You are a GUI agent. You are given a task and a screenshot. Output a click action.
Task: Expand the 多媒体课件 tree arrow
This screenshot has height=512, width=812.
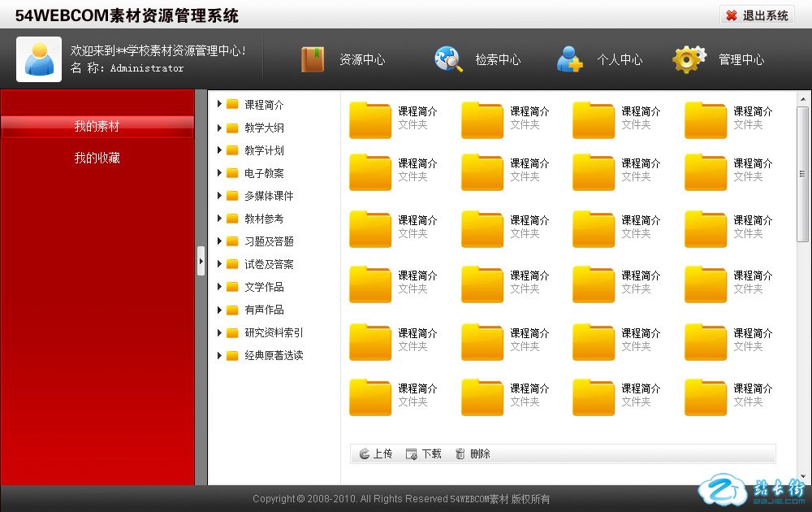click(x=219, y=195)
